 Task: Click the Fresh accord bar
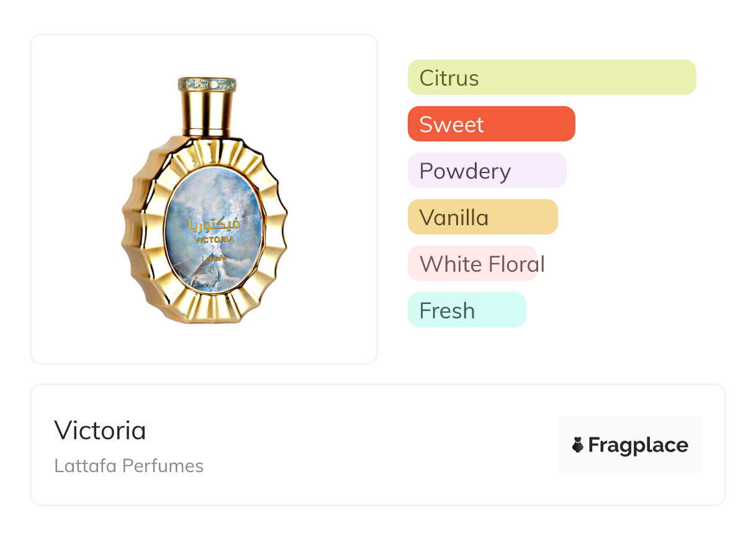(x=466, y=310)
